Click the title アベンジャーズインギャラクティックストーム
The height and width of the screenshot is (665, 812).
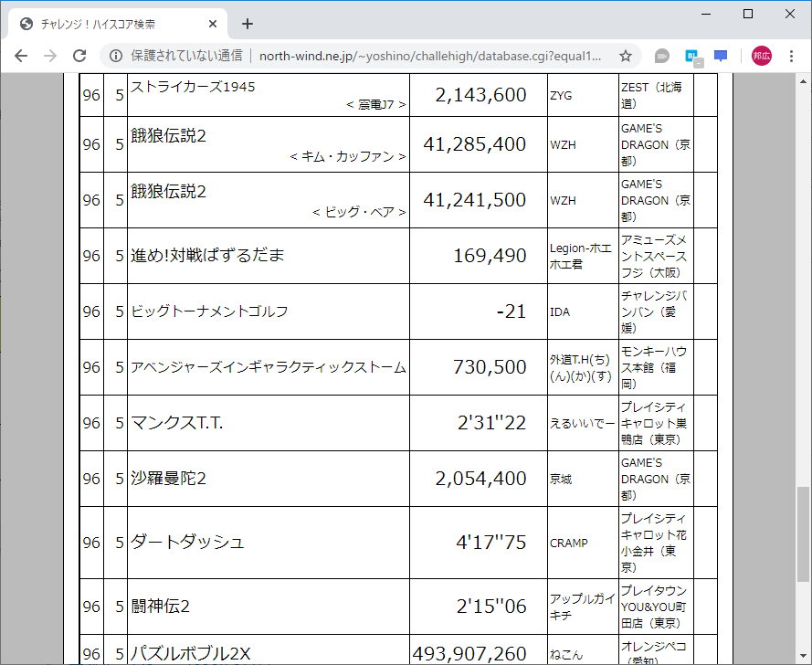(x=269, y=367)
